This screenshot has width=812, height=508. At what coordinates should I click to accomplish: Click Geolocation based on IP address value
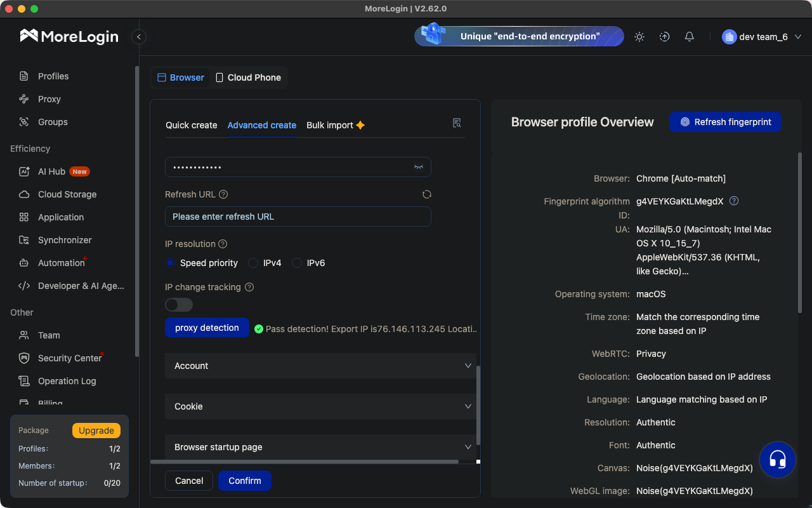click(x=704, y=377)
